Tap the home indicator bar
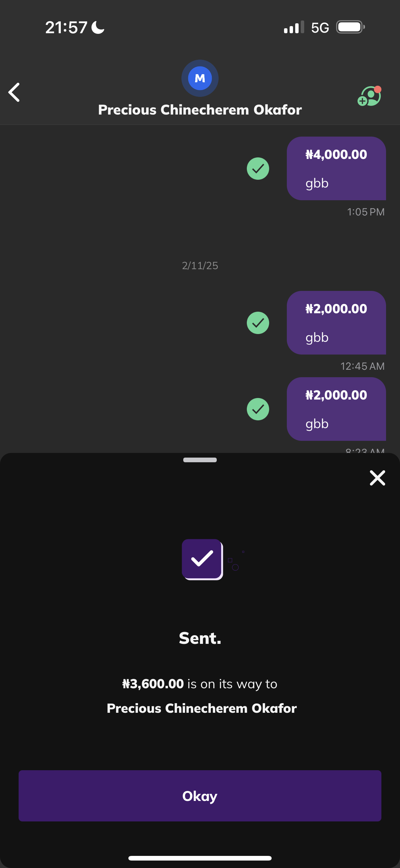The width and height of the screenshot is (400, 868). coord(200,858)
